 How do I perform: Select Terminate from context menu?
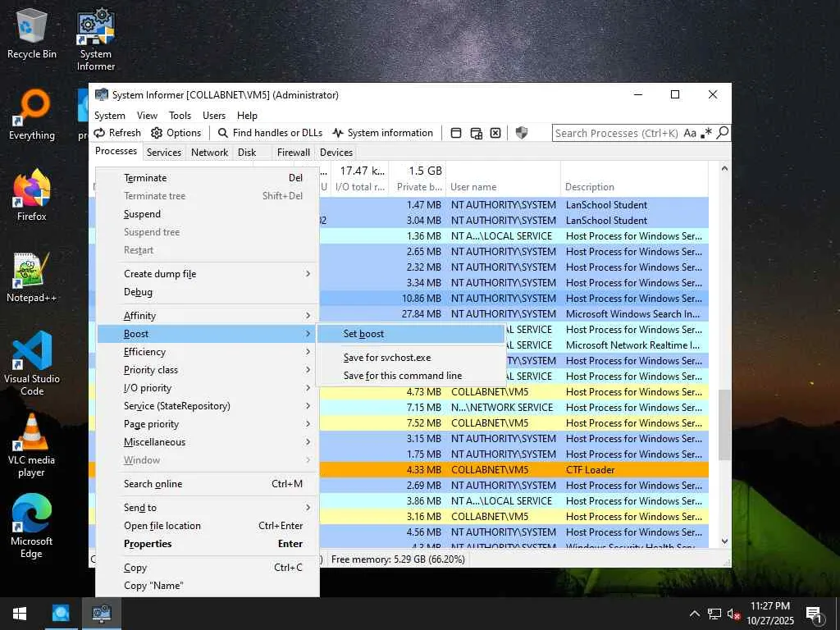click(208, 178)
